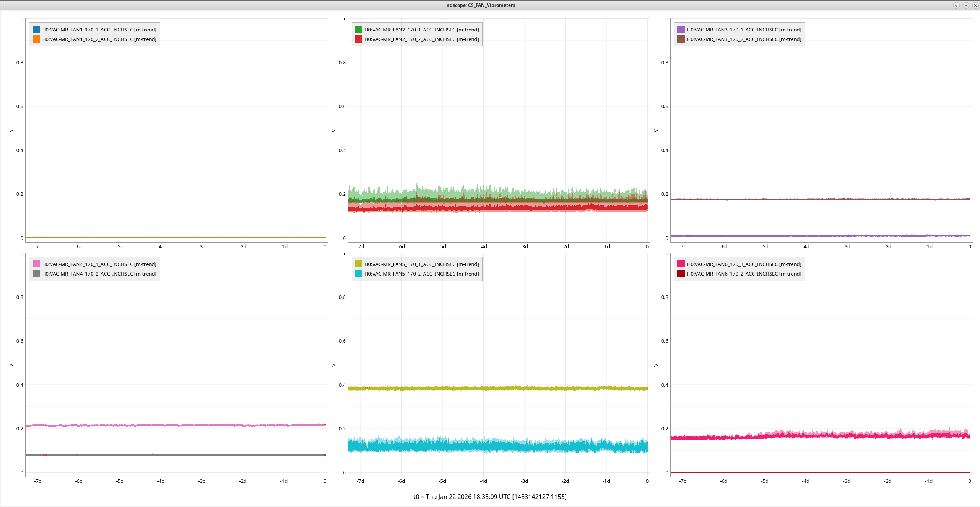Click the orange FAN1_170_2 legend swatch
This screenshot has width=980, height=507.
point(36,39)
